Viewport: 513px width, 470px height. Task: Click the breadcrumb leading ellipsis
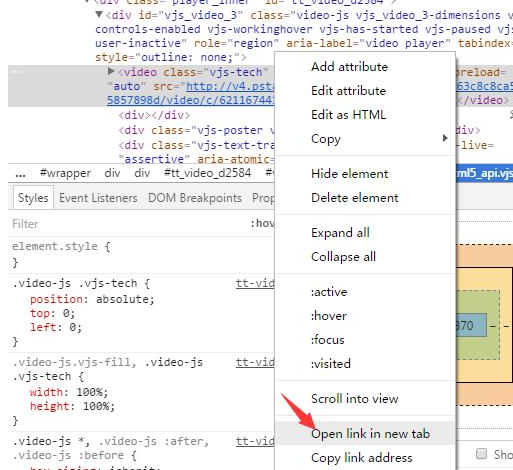pyautogui.click(x=20, y=174)
